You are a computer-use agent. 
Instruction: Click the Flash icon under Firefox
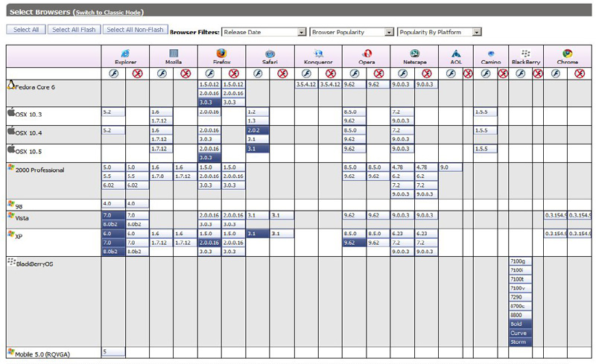[210, 74]
